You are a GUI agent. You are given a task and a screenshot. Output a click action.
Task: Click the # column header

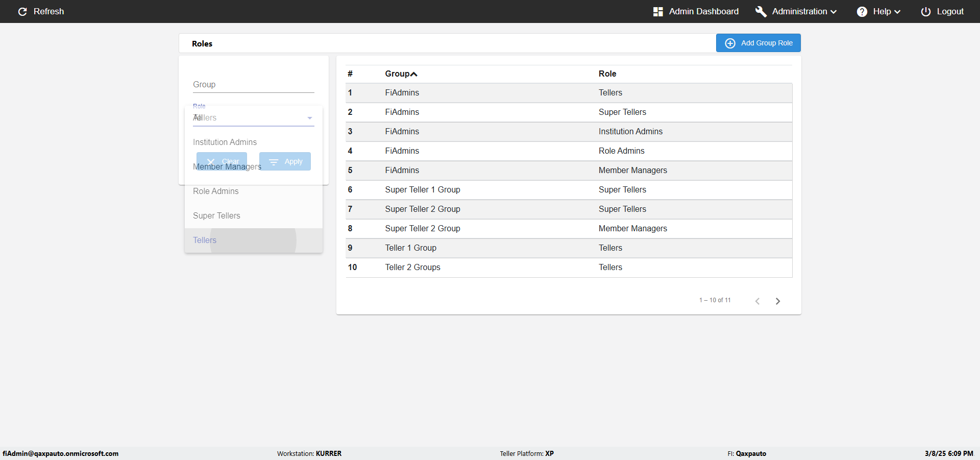coord(350,74)
